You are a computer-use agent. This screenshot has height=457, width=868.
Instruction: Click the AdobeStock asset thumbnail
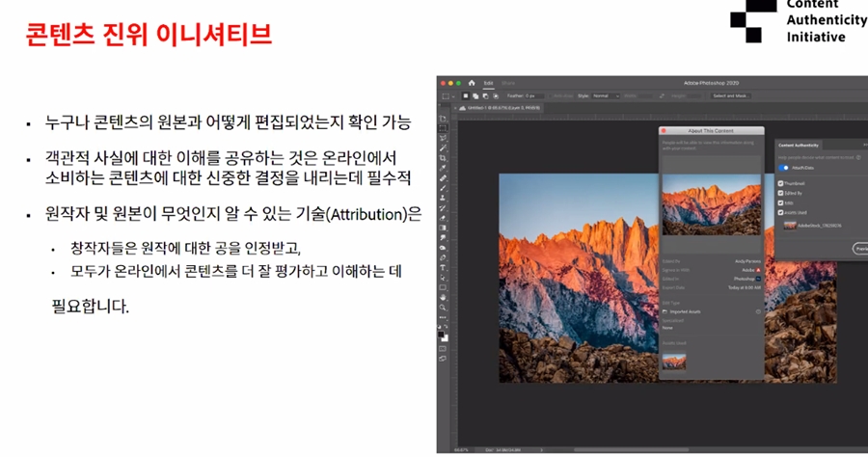[790, 226]
